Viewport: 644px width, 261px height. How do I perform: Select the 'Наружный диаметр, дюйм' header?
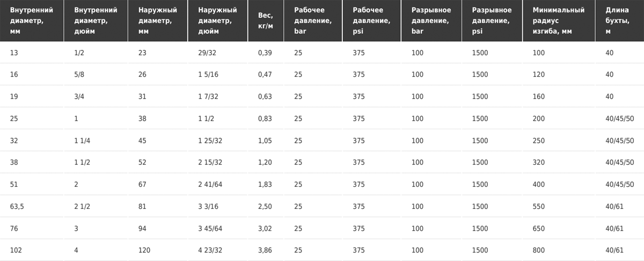pyautogui.click(x=217, y=20)
